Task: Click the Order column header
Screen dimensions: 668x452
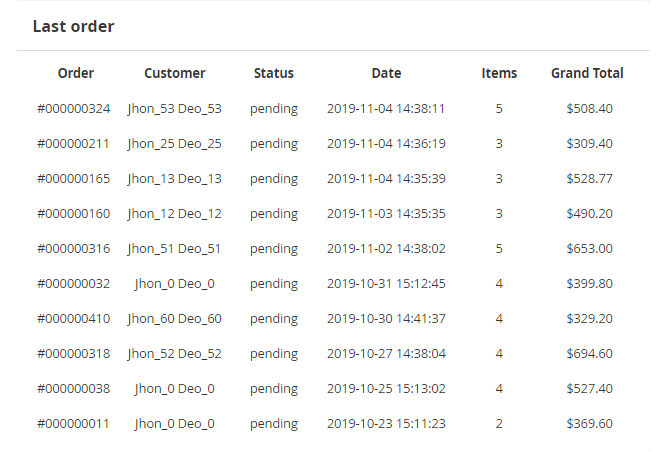Action: 76,73
